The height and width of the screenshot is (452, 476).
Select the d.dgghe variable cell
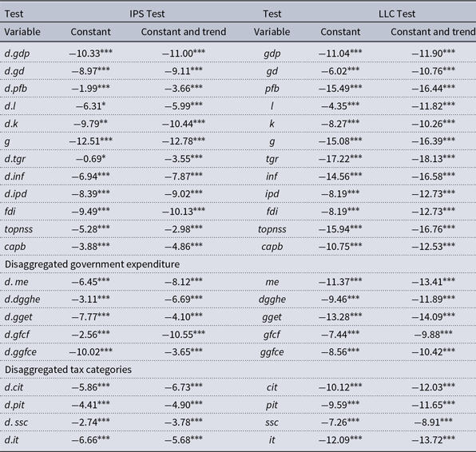click(x=22, y=299)
